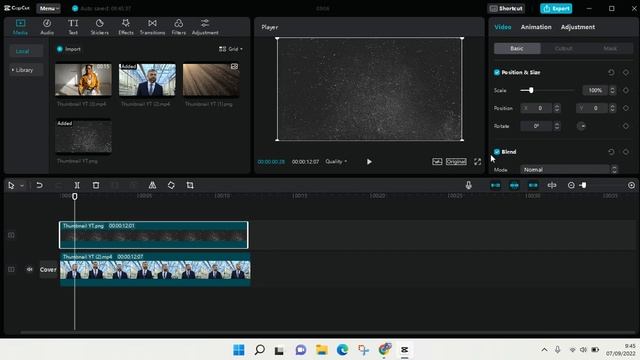Click the timeline zoom out icon
The width and height of the screenshot is (640, 360).
(x=571, y=185)
